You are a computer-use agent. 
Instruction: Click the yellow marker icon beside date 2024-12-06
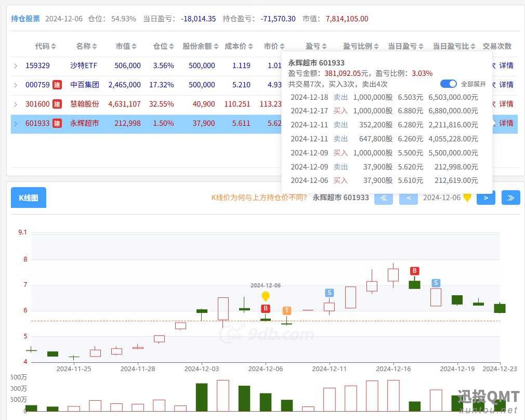pos(467,198)
